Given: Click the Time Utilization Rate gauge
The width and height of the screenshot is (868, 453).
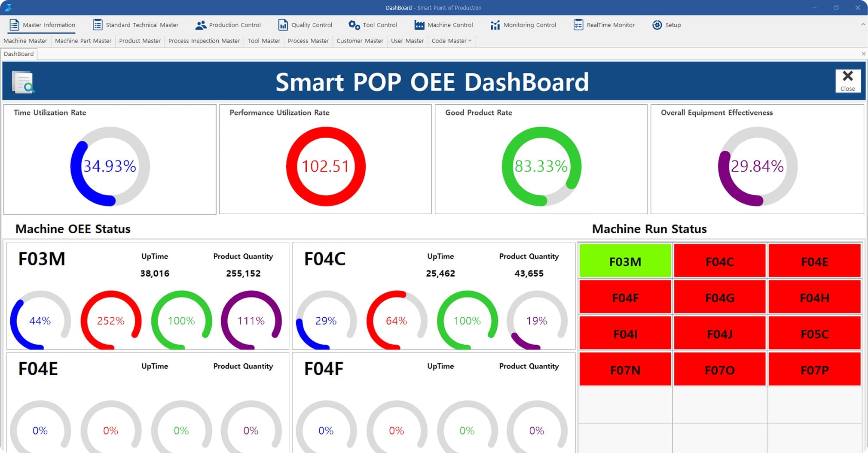Looking at the screenshot, I should coord(110,167).
